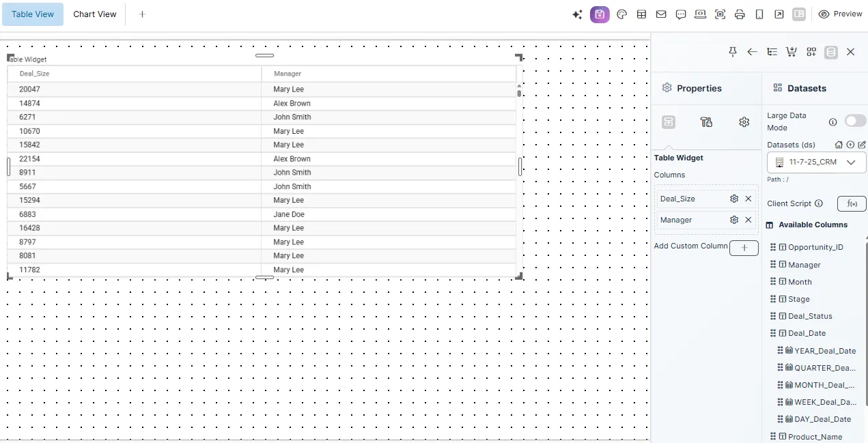868x443 pixels.
Task: Open Deal_Size column settings gear
Action: (x=734, y=199)
